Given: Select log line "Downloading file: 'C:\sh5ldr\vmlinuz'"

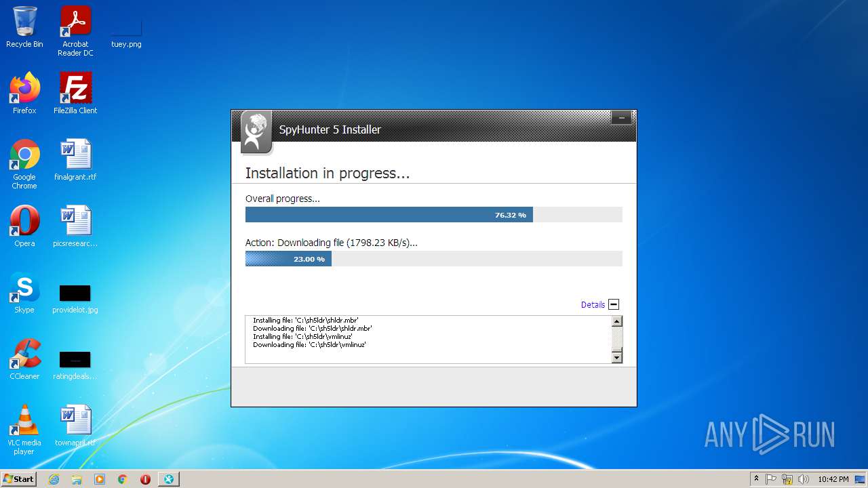Looking at the screenshot, I should (x=309, y=344).
